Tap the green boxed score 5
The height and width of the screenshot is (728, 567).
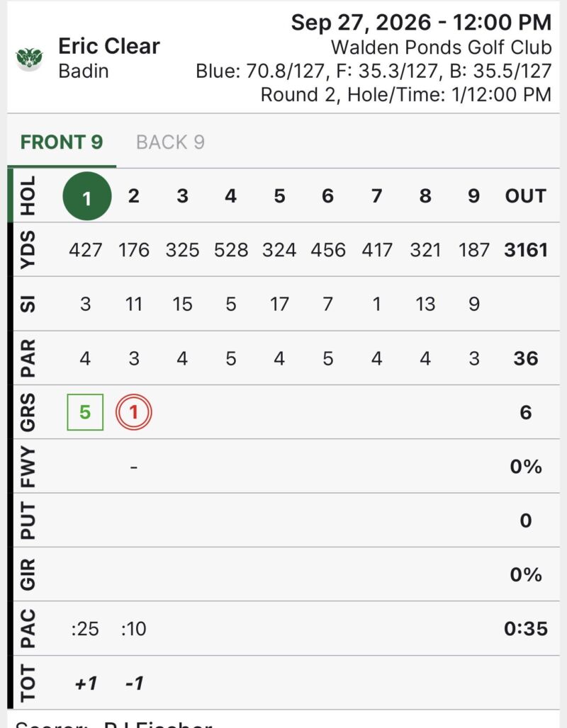(x=85, y=412)
